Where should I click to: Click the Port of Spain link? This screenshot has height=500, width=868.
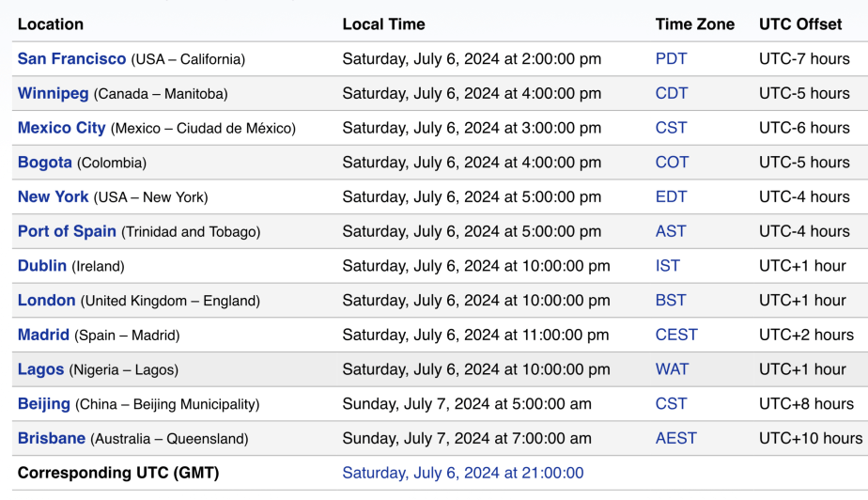click(67, 231)
